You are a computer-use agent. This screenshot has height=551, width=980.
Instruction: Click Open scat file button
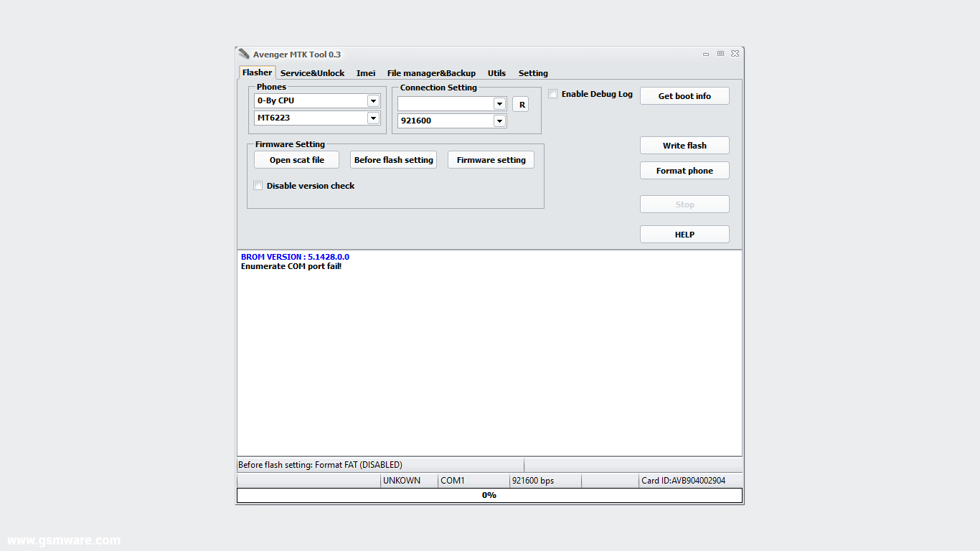296,160
